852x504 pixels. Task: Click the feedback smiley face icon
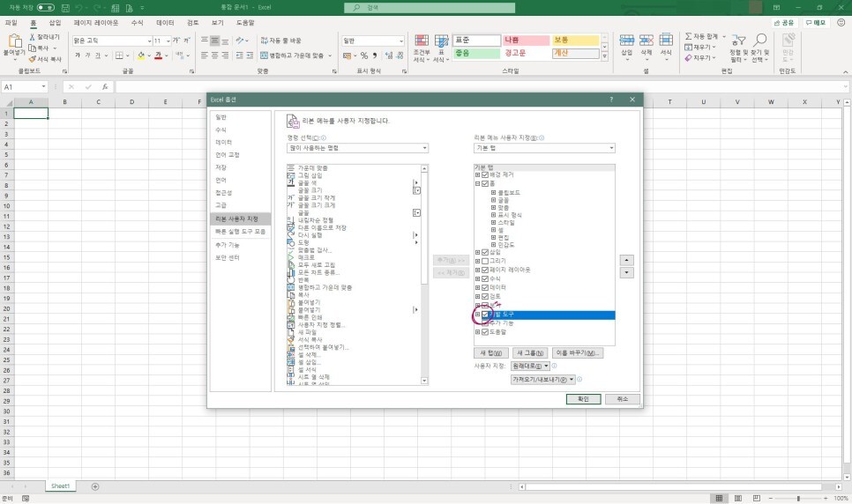(x=841, y=22)
